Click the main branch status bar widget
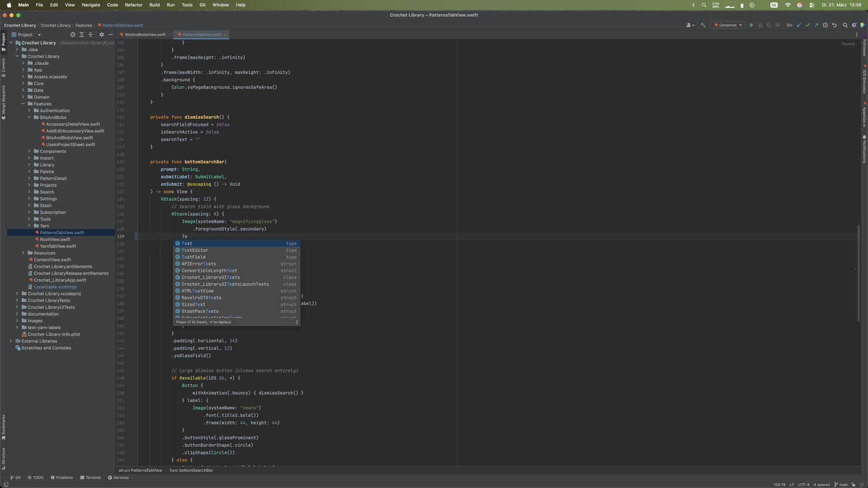Viewport: 868px width, 488px height. (x=841, y=485)
